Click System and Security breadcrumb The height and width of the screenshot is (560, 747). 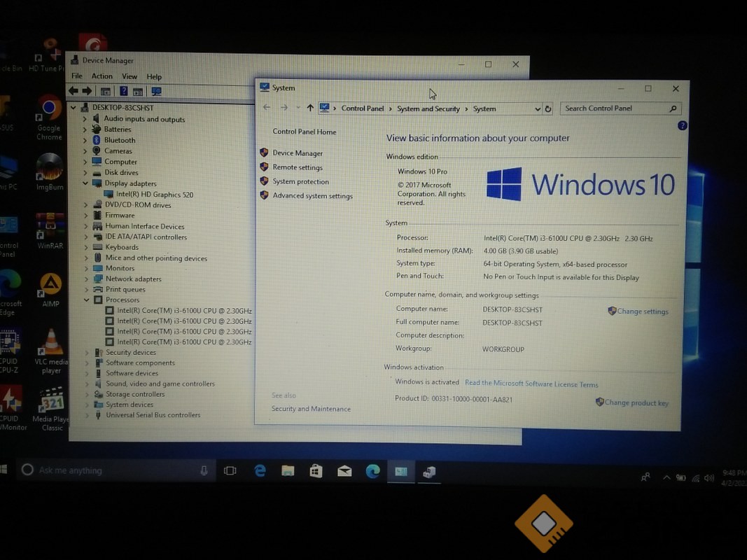tap(428, 108)
